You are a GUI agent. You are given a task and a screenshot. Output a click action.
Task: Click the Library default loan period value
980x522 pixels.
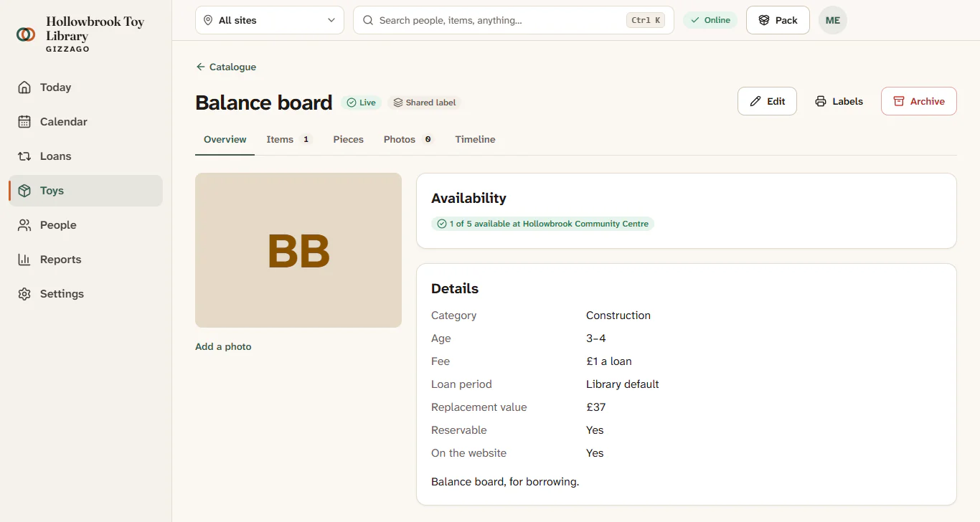pyautogui.click(x=623, y=384)
